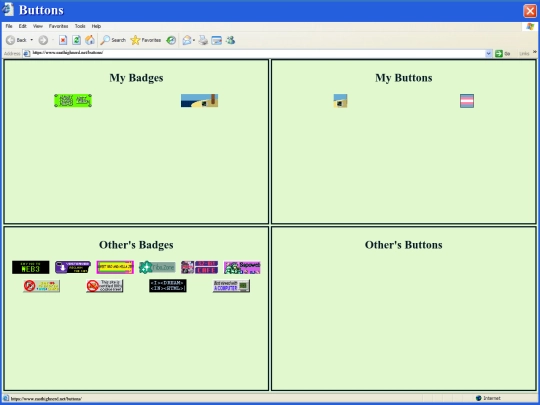Open the Edit menu
This screenshot has height=405, width=540.
(x=23, y=26)
